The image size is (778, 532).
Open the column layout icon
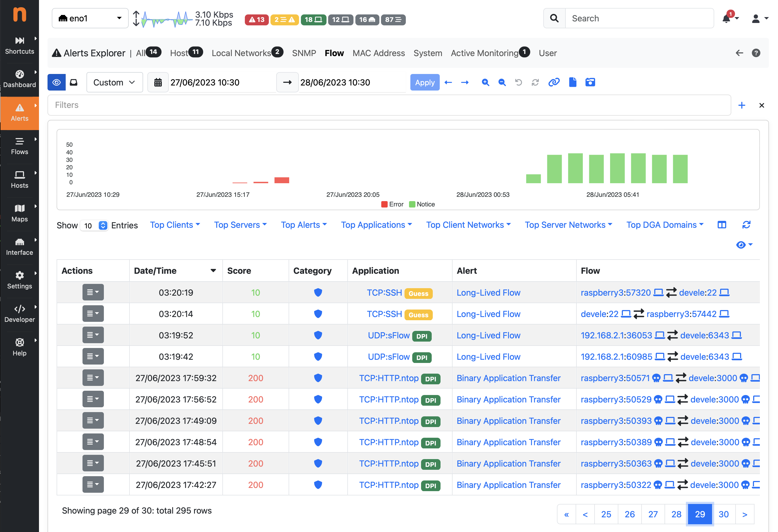[x=722, y=225]
